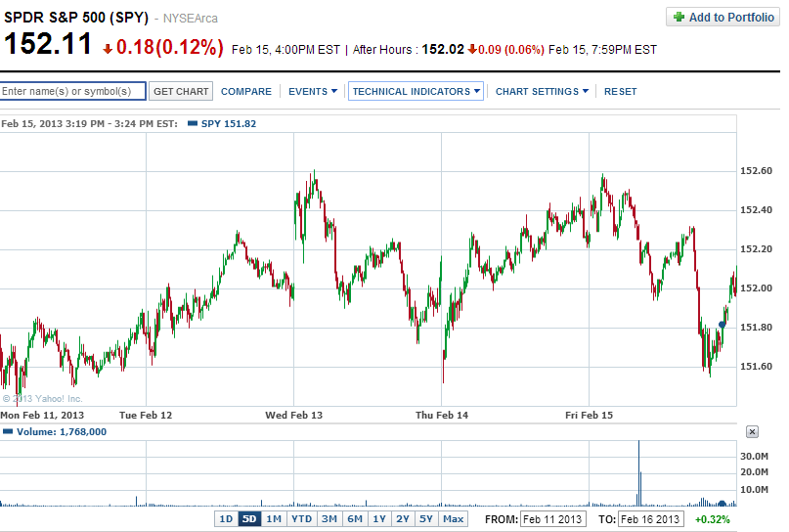Expand the CHART SETTINGS menu
This screenshot has height=532, width=789.
(x=542, y=92)
